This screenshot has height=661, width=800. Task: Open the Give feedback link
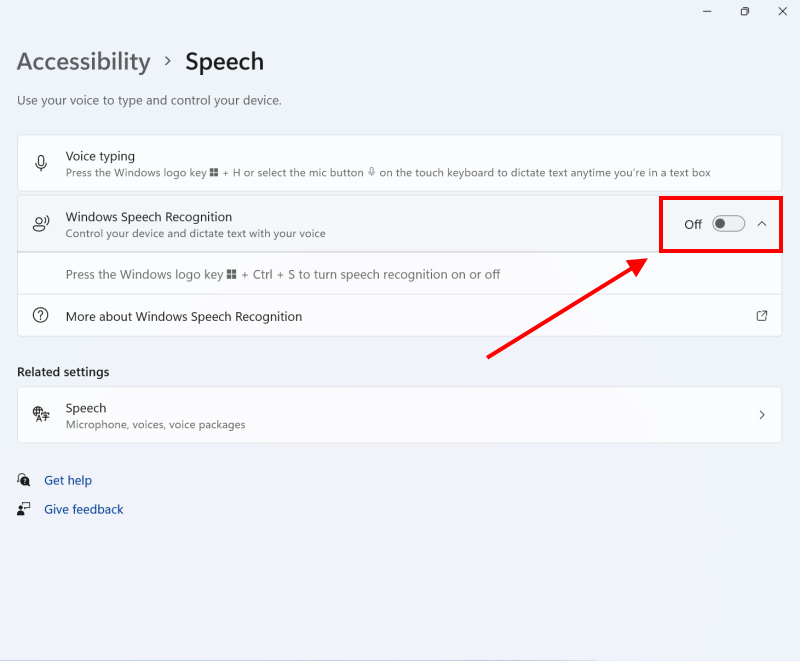[83, 508]
